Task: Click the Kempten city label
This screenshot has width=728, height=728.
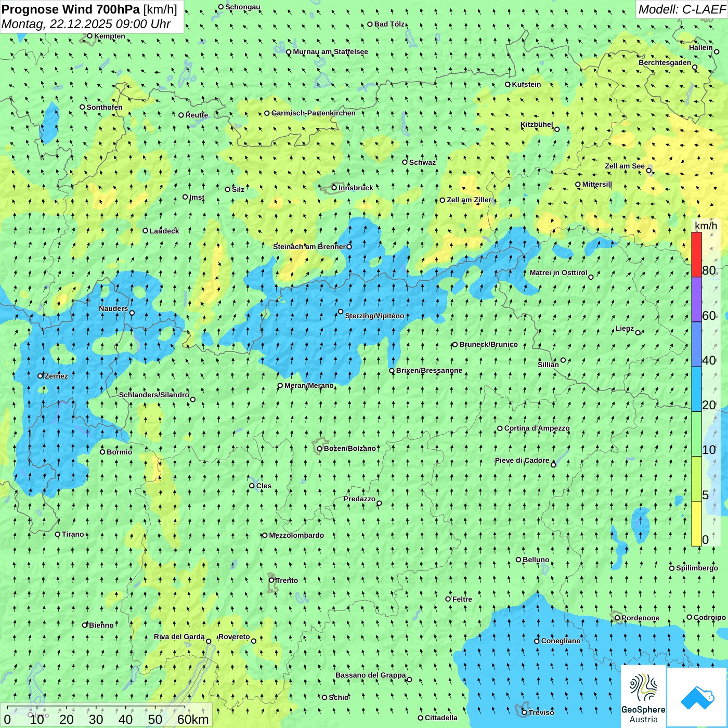Action: tap(110, 36)
